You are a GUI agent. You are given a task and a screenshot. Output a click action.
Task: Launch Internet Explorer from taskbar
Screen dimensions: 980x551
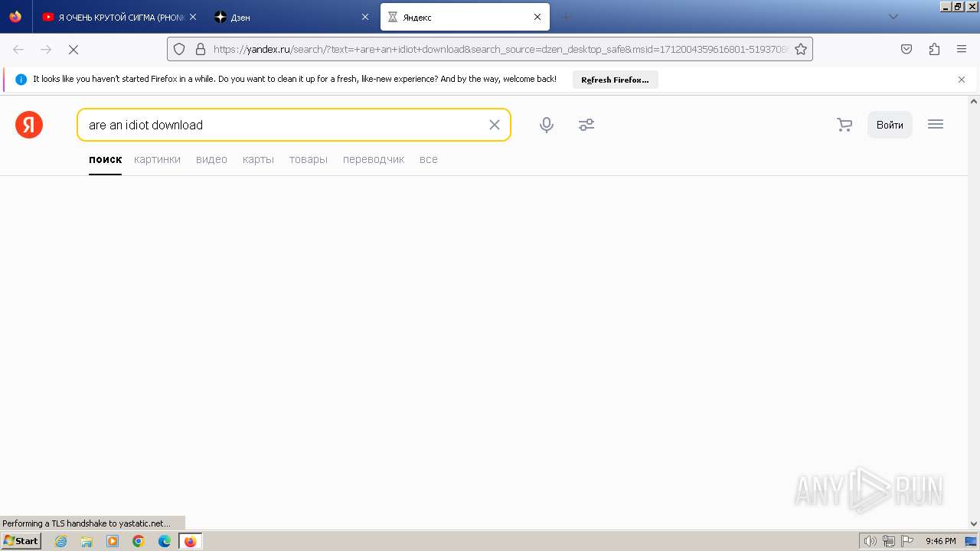click(x=60, y=541)
